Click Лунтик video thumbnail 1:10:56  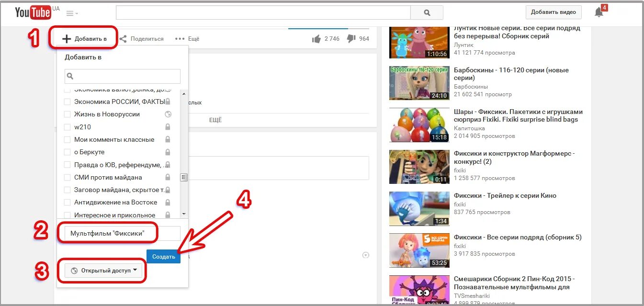coord(419,42)
